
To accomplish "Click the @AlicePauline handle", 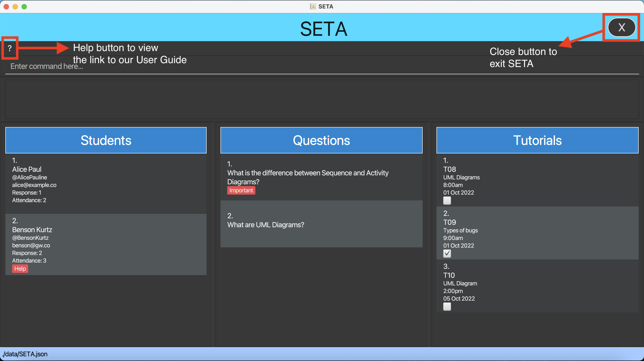I will coord(30,178).
